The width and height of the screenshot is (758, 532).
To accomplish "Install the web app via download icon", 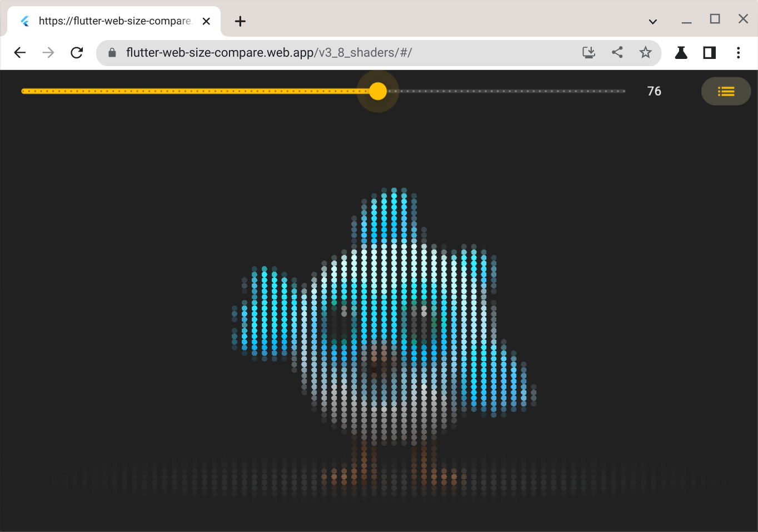I will [x=589, y=53].
